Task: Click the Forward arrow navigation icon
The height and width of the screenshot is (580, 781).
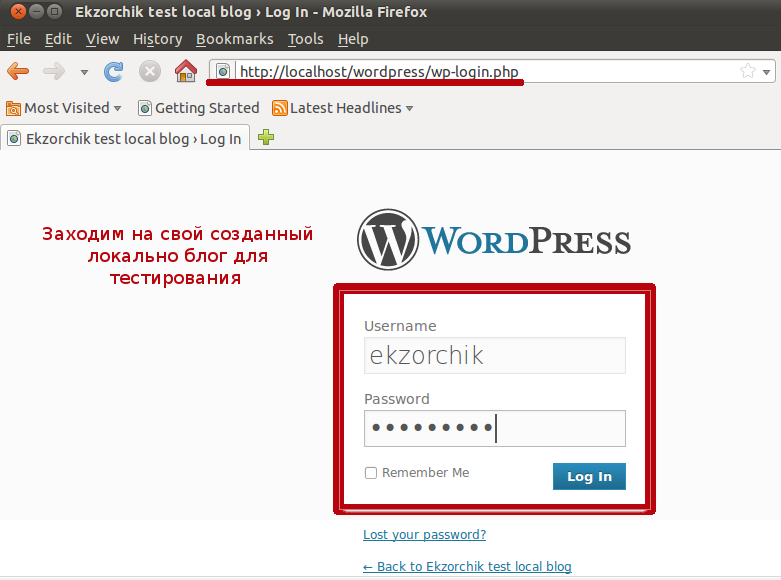Action: 53,71
